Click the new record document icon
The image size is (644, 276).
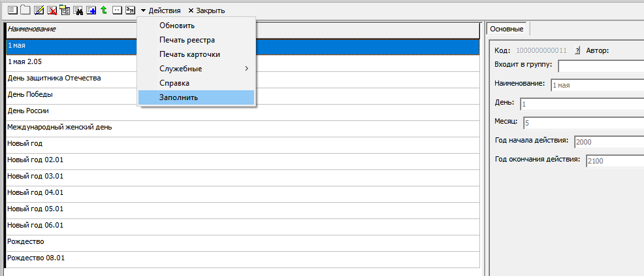(11, 10)
